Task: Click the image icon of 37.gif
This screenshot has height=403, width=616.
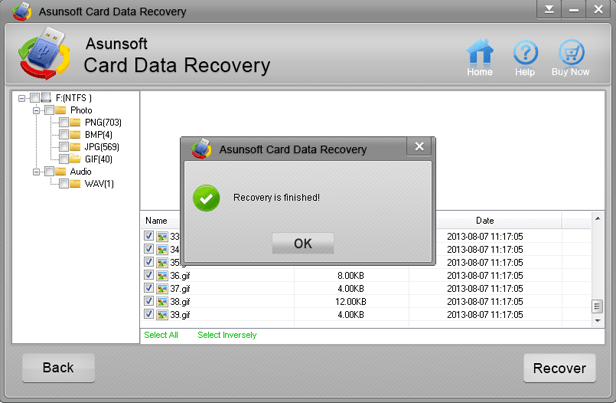Action: point(162,289)
